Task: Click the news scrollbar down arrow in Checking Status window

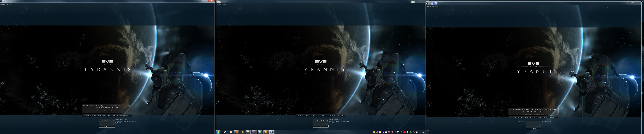Action: click(x=558, y=114)
